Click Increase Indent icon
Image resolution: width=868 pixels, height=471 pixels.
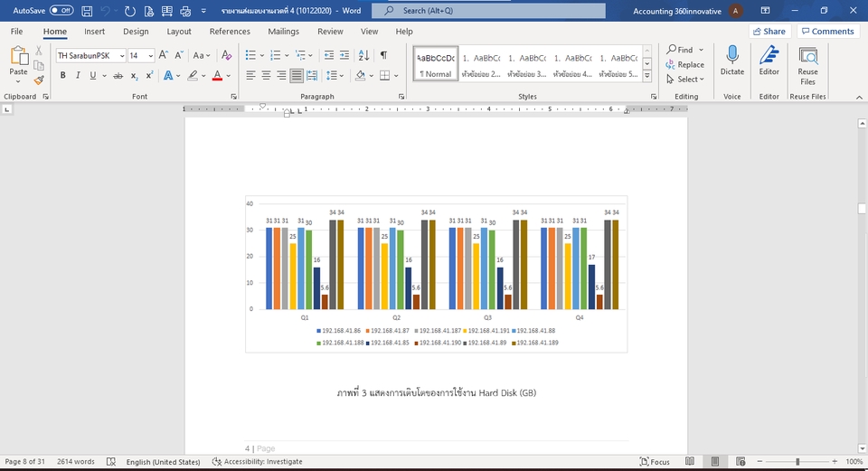point(344,55)
